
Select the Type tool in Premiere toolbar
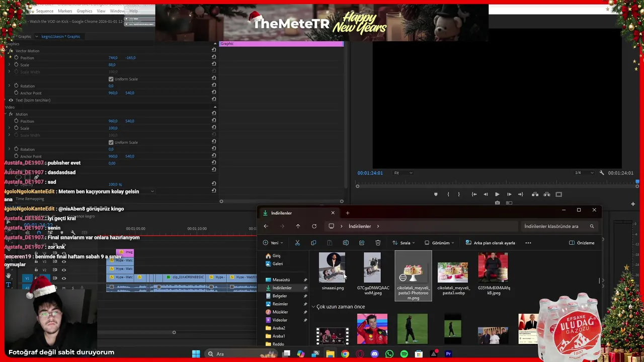click(8, 285)
